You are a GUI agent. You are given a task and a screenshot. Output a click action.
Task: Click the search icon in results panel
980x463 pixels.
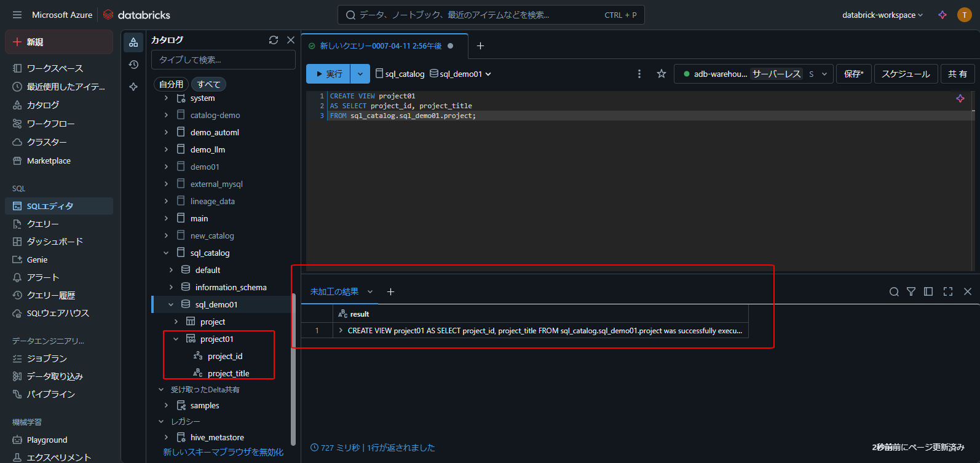click(x=894, y=291)
